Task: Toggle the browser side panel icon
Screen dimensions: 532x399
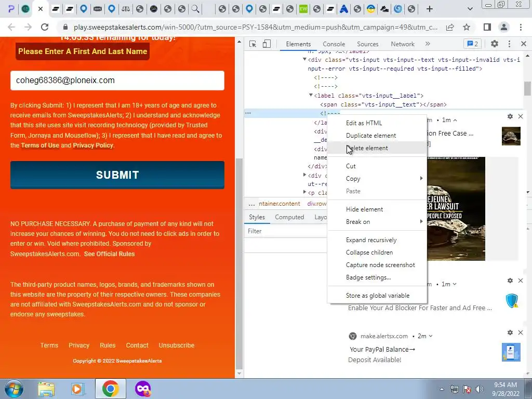Action: [487, 27]
